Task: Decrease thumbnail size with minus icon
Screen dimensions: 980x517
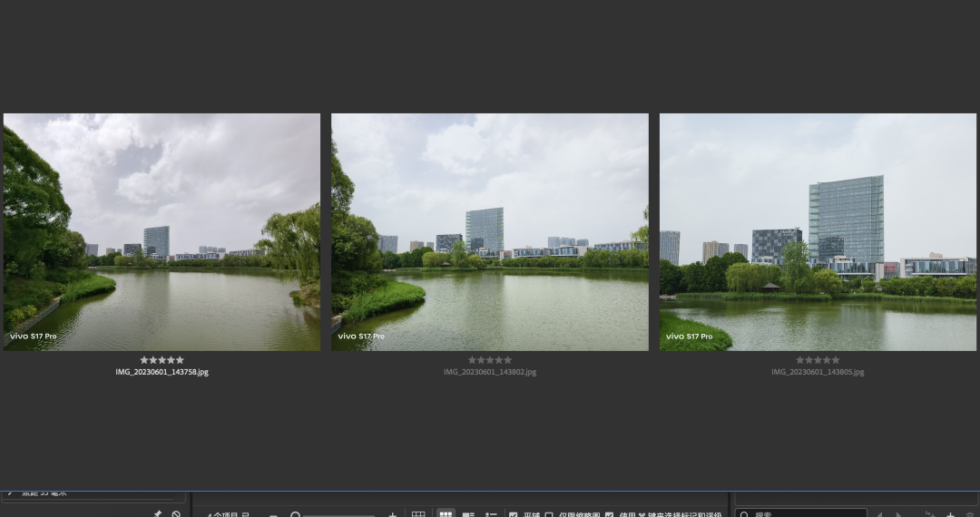Action: pos(273,515)
